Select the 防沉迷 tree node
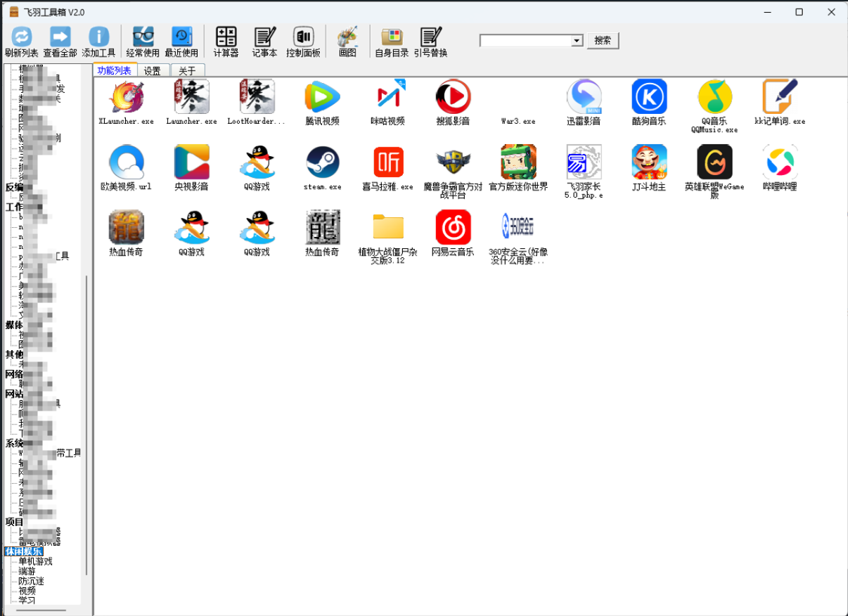 coord(31,581)
